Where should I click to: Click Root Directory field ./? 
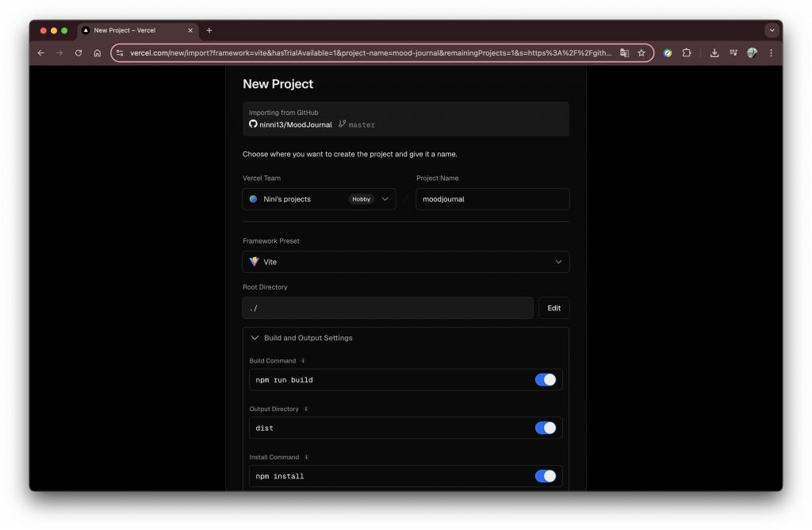[x=387, y=308]
